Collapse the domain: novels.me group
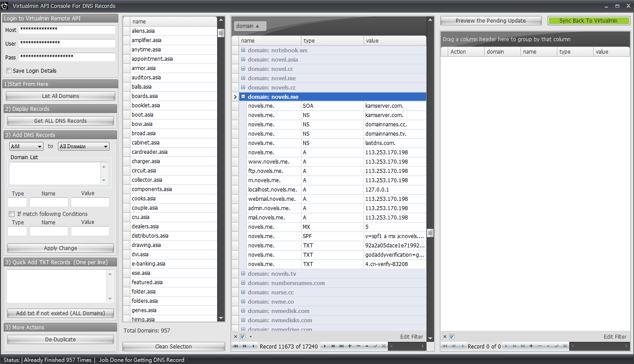The width and height of the screenshot is (634, 364). (243, 96)
